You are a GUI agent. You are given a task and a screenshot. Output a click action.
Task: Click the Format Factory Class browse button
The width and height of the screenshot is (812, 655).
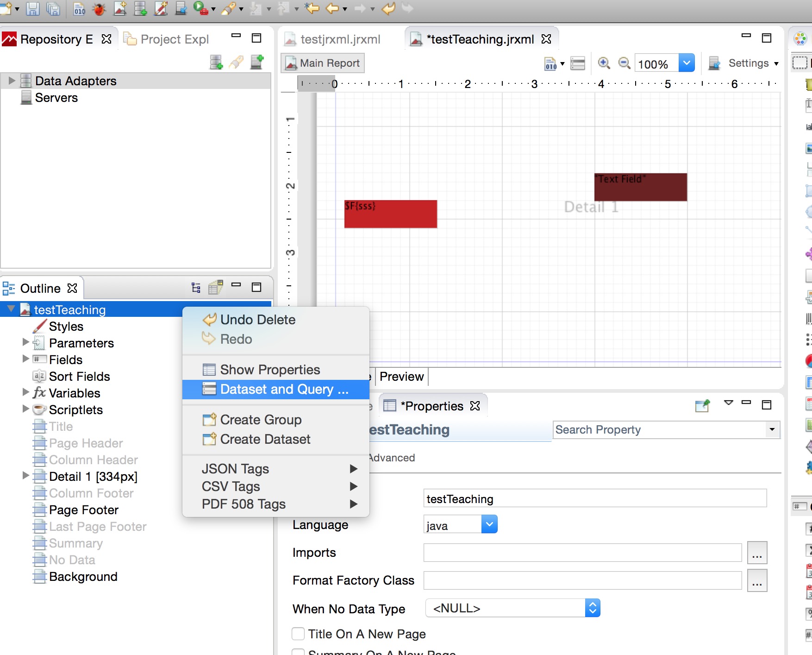click(x=757, y=580)
